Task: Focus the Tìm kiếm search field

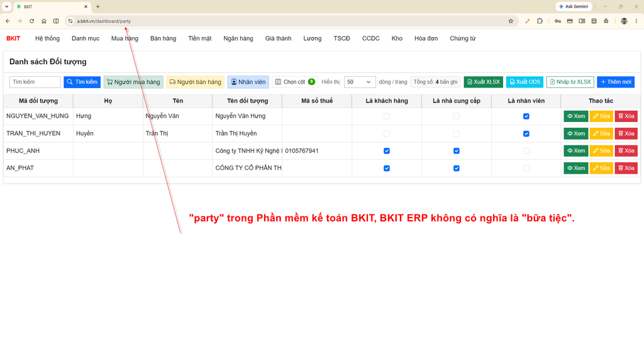Action: (35, 82)
